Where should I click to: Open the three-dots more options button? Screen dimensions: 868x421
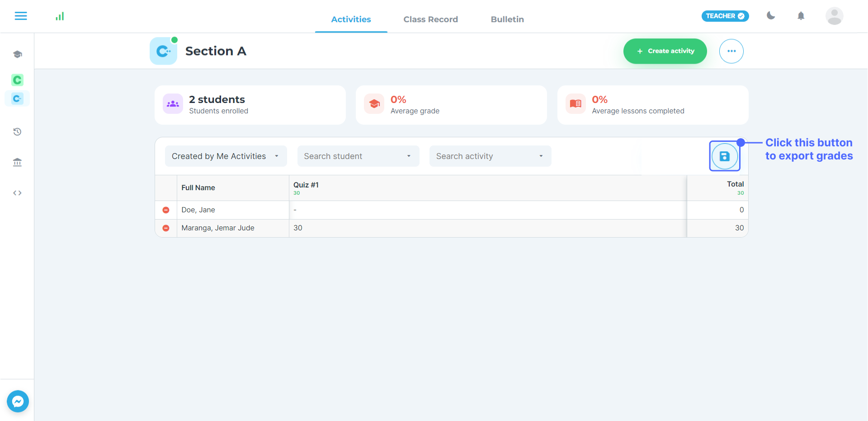(x=731, y=51)
